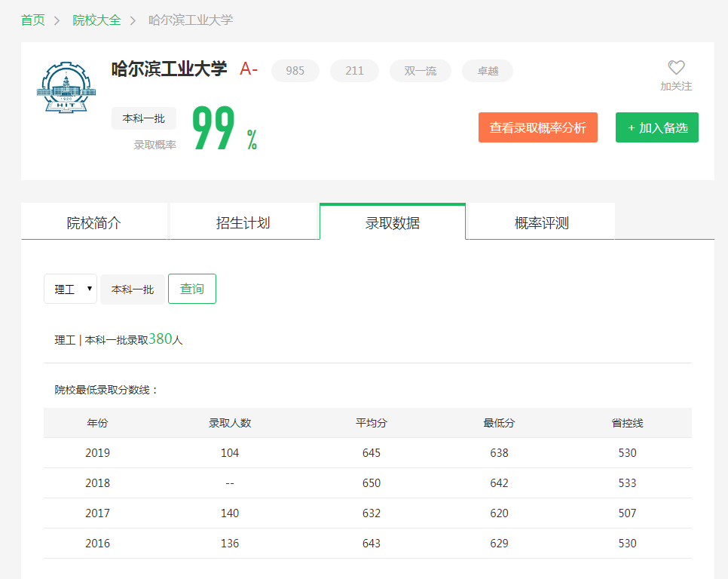
Task: Select the 2019 year cell
Action: click(97, 452)
